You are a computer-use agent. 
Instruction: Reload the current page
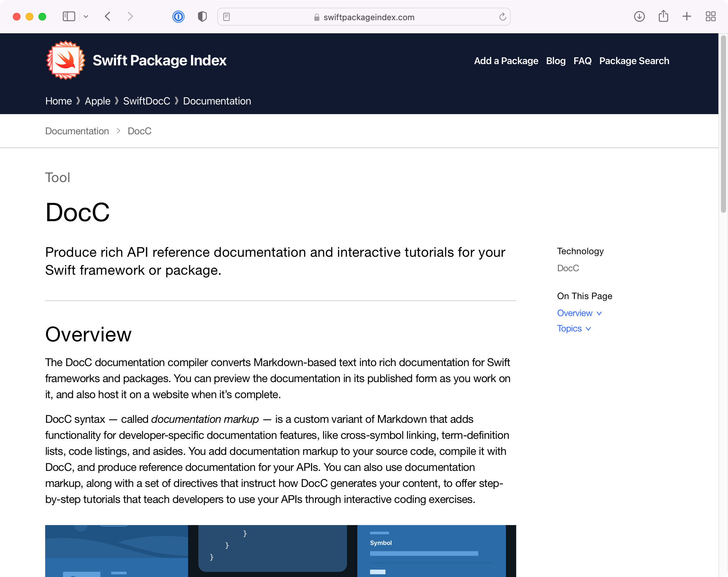502,17
